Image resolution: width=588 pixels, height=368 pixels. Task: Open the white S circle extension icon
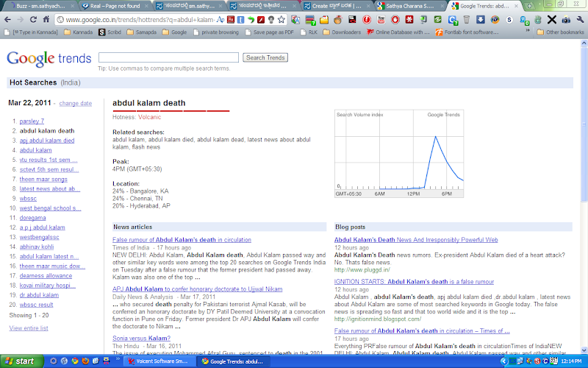coord(509,20)
